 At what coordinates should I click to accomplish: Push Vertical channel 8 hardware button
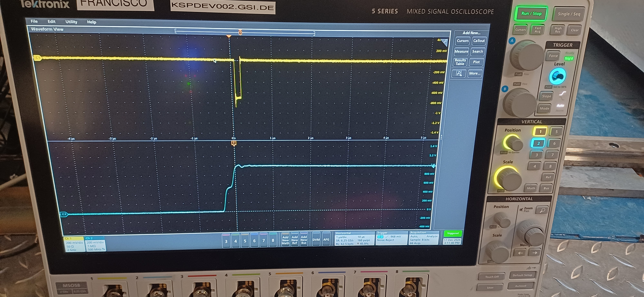(x=550, y=166)
